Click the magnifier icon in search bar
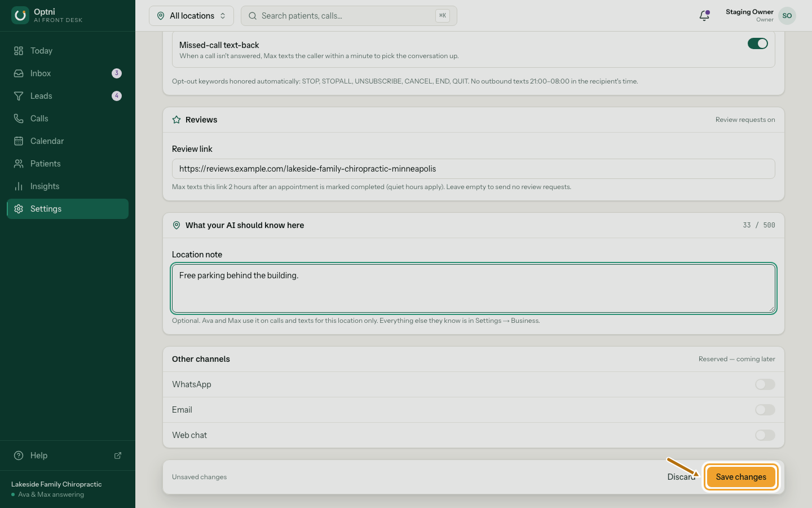812x508 pixels. [253, 16]
